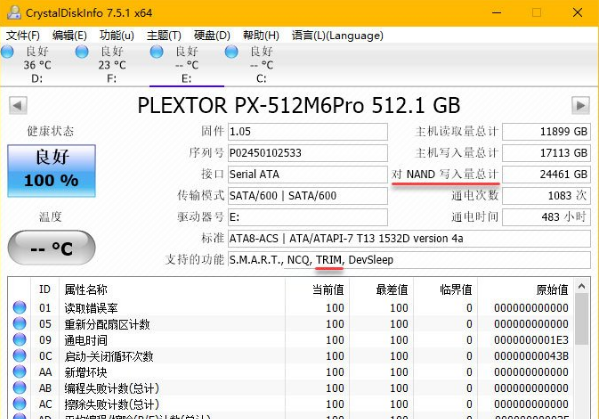Click the transfer mode field SATA/600 | SATA/600
Viewport: 599px width, 419px height.
(308, 196)
